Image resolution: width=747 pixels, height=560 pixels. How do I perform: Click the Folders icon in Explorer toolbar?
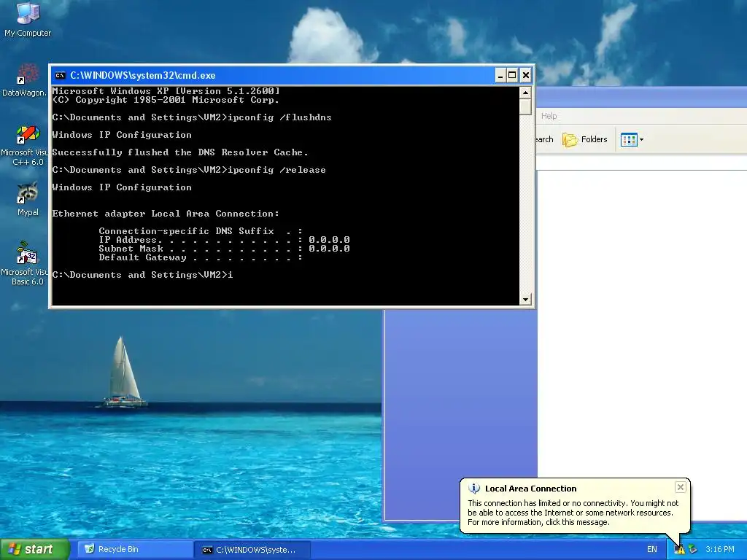click(x=569, y=139)
